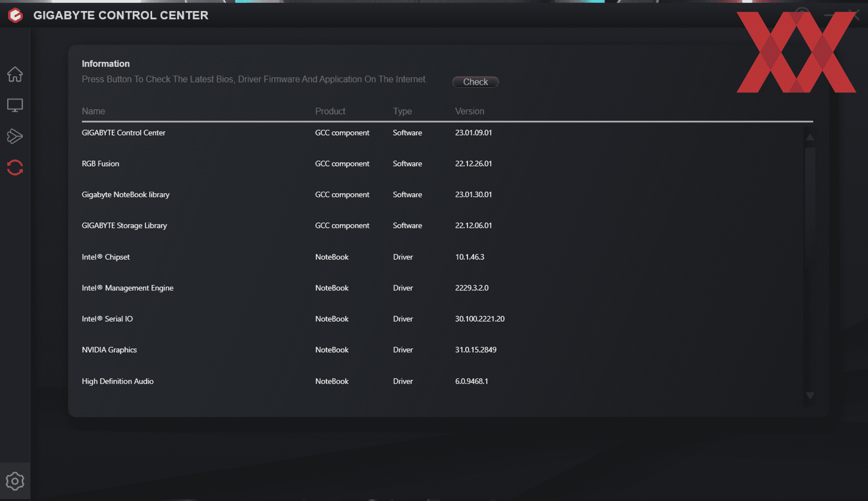The image size is (868, 501).
Task: Click version 2229.3.2.0
Action: pos(472,288)
